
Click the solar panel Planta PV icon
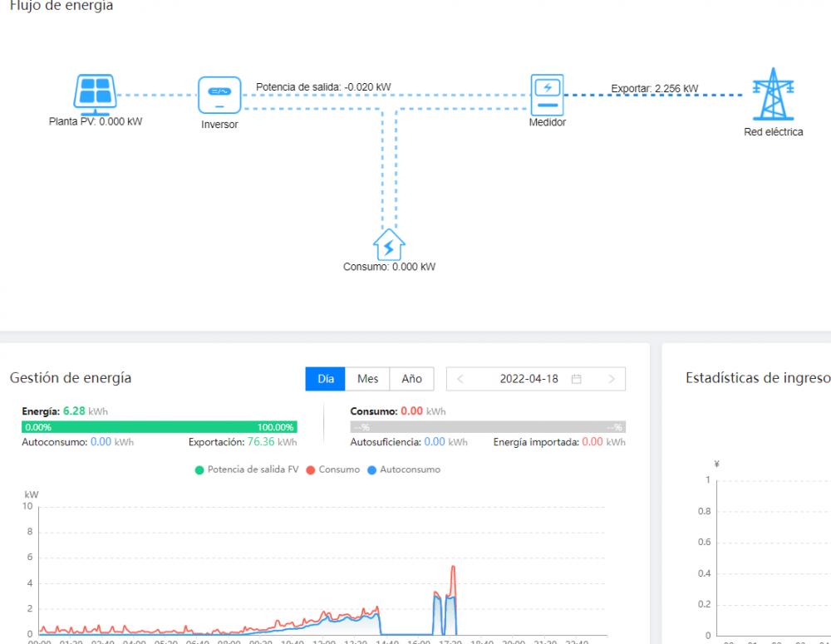click(96, 96)
